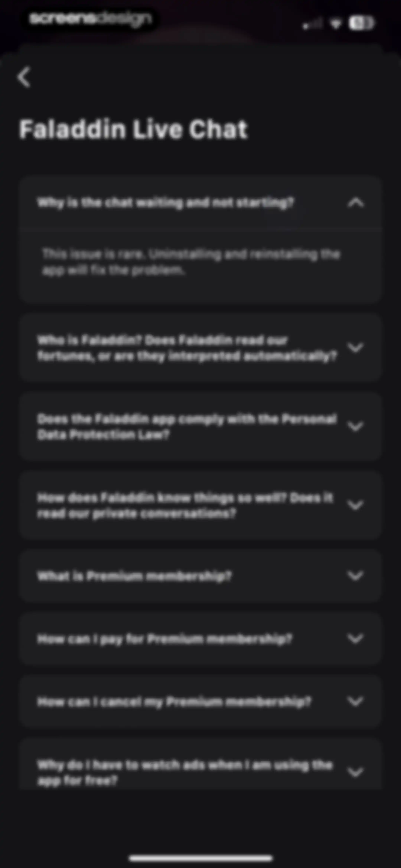
Task: Open "What is Premium membership?" question text
Action: coord(134,576)
